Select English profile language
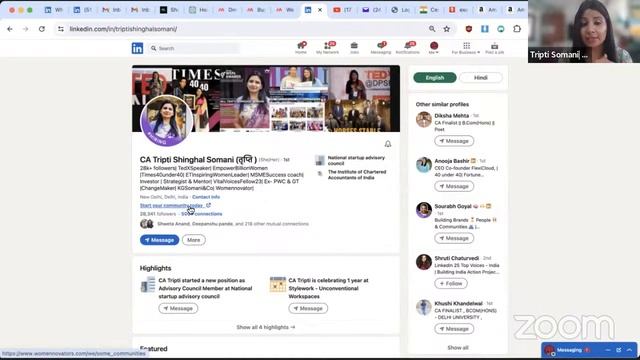 pos(435,78)
